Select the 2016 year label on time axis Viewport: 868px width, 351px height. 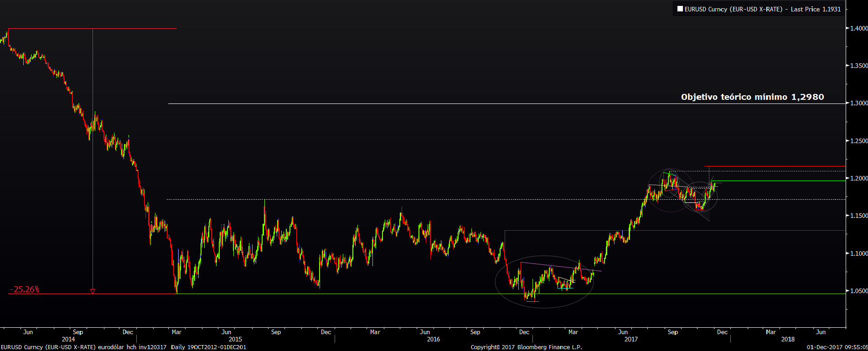pos(433,339)
